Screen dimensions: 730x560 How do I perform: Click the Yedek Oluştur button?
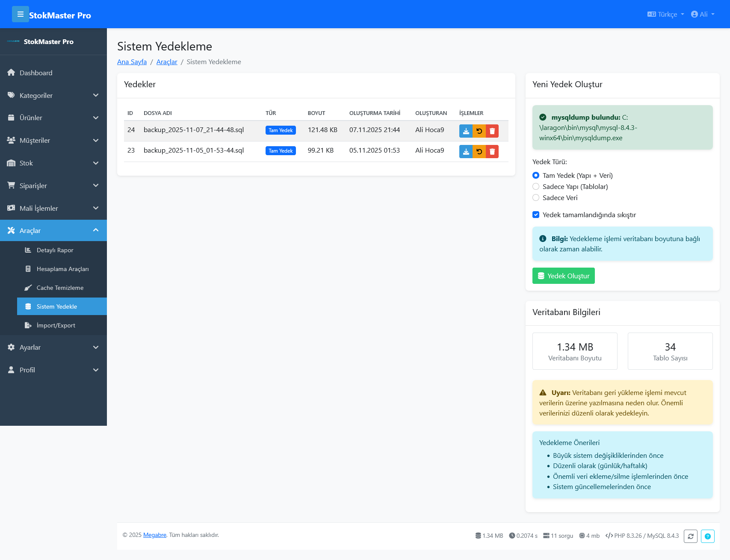(563, 276)
